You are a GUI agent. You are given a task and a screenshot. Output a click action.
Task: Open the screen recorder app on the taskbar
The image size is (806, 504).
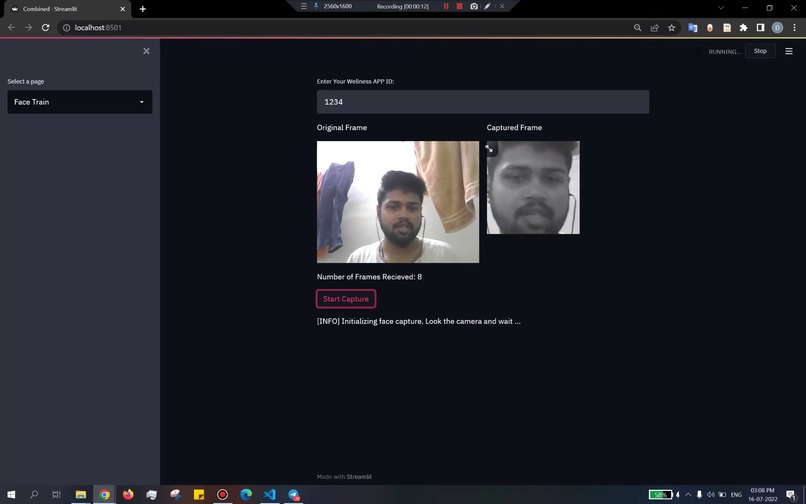pyautogui.click(x=223, y=495)
